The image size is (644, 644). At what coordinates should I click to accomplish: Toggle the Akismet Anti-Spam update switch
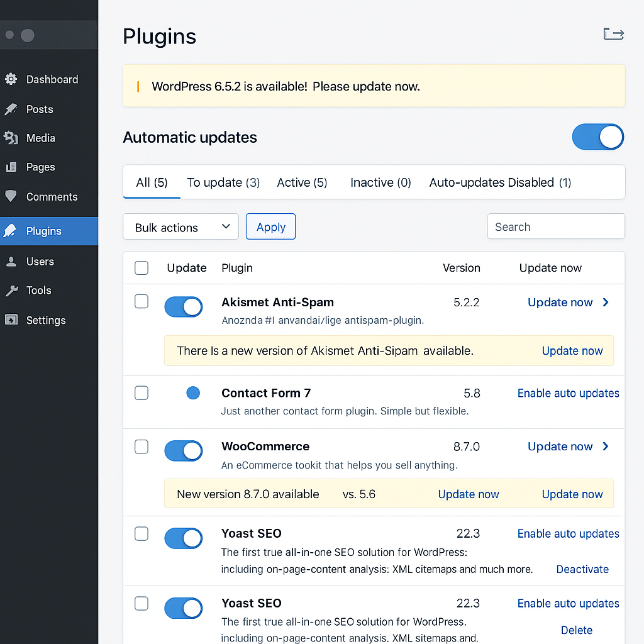click(x=184, y=307)
